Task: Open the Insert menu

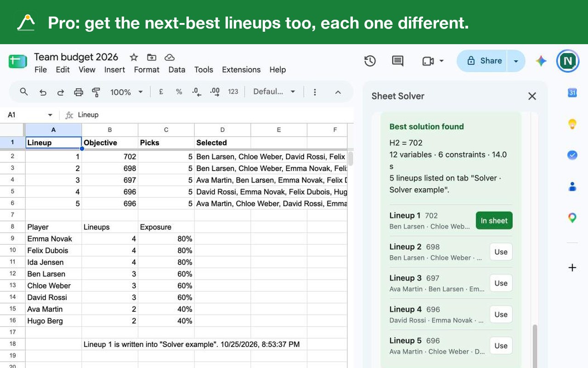Action: point(114,69)
